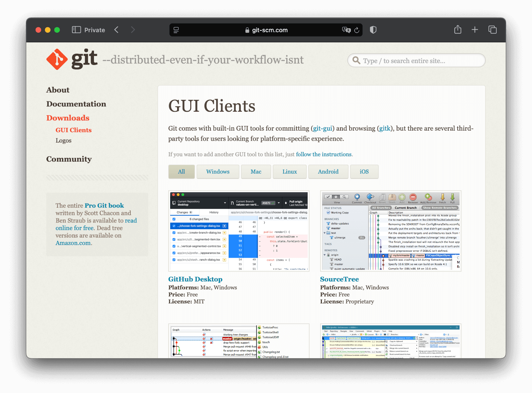The width and height of the screenshot is (532, 393).
Task: Click 'read online for free' link
Action: (x=96, y=224)
